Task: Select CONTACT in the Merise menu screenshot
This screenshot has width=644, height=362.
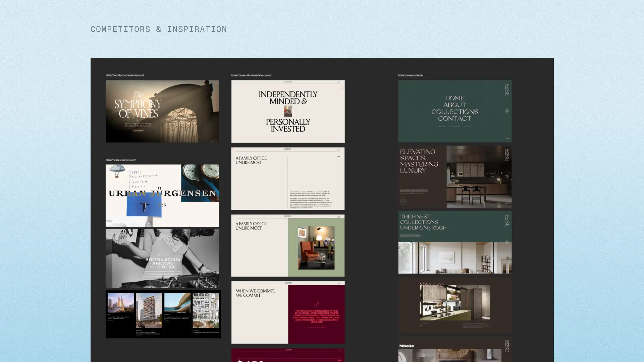Action: (454, 119)
